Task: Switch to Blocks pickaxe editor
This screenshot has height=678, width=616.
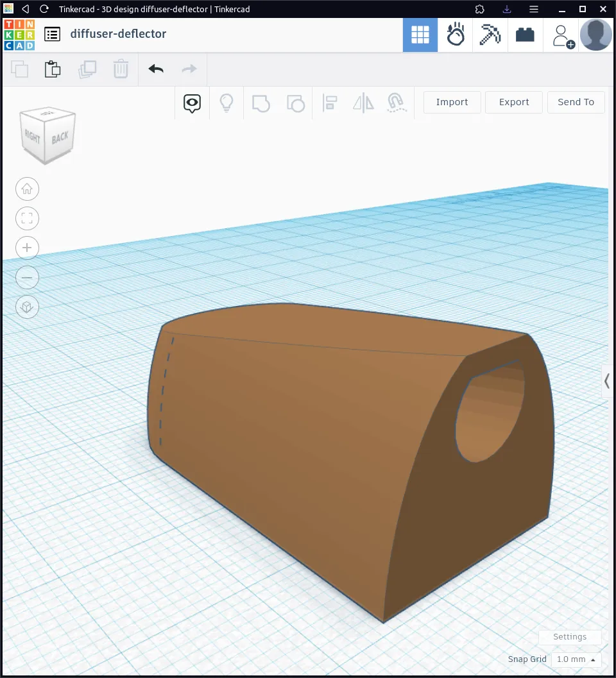Action: pyautogui.click(x=490, y=35)
